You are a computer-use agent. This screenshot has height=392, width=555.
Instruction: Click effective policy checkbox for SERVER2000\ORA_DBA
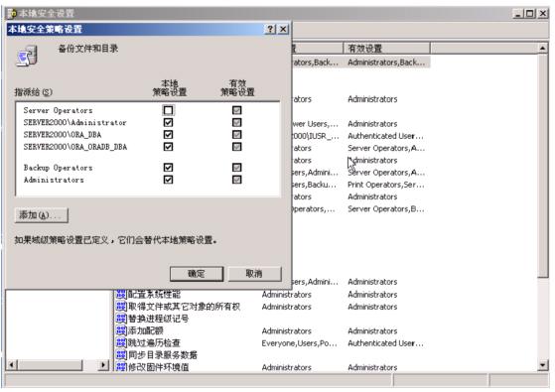[x=237, y=135]
